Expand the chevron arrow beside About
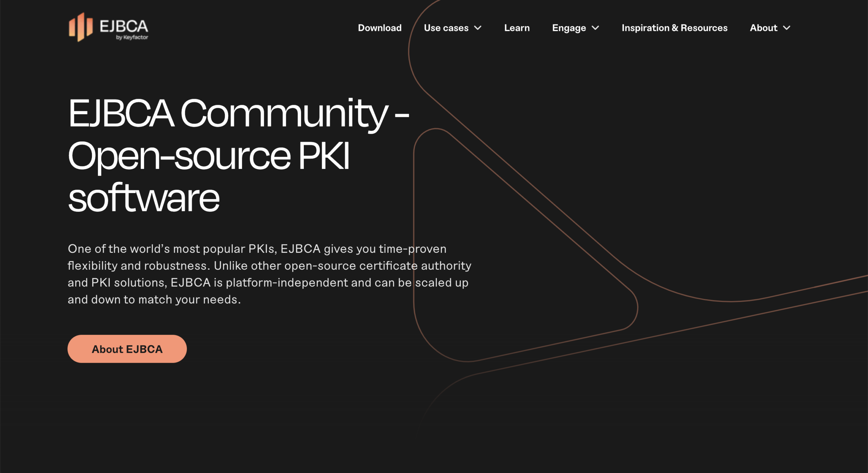868x473 pixels. tap(787, 28)
